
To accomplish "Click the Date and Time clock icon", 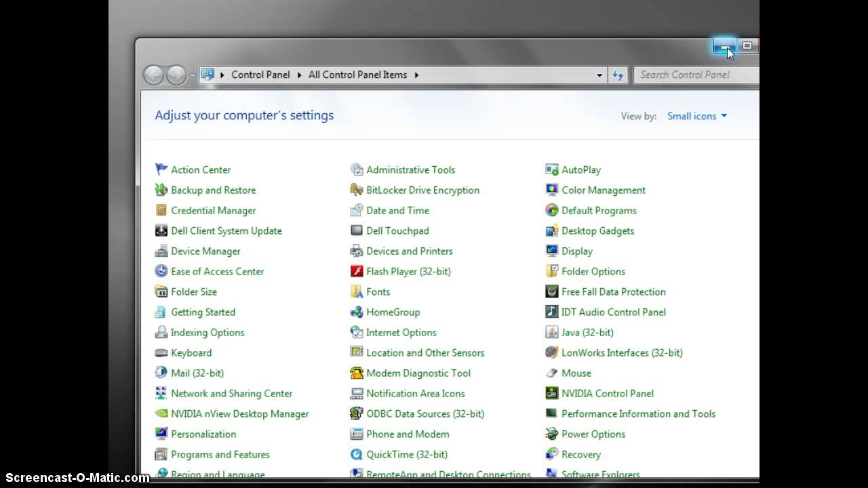I will [356, 210].
